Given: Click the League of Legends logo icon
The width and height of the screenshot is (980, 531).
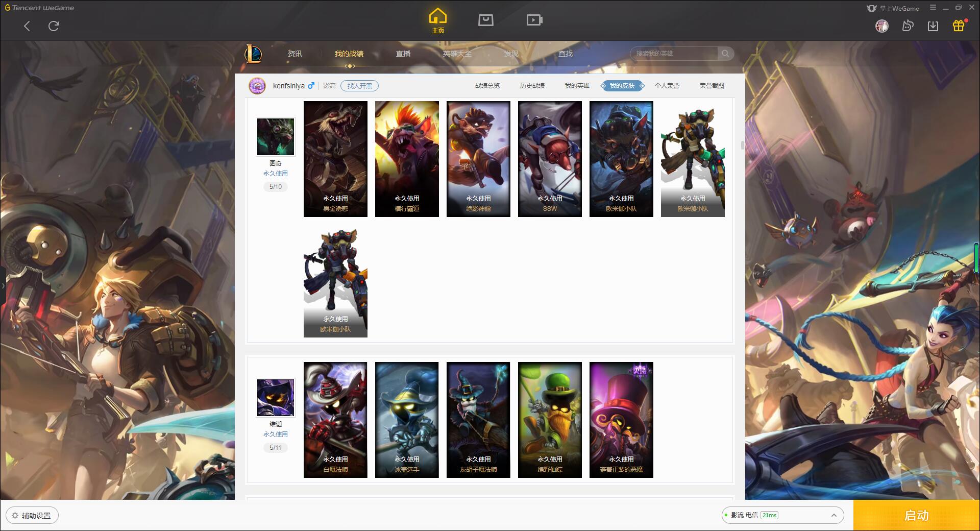Looking at the screenshot, I should [x=254, y=54].
